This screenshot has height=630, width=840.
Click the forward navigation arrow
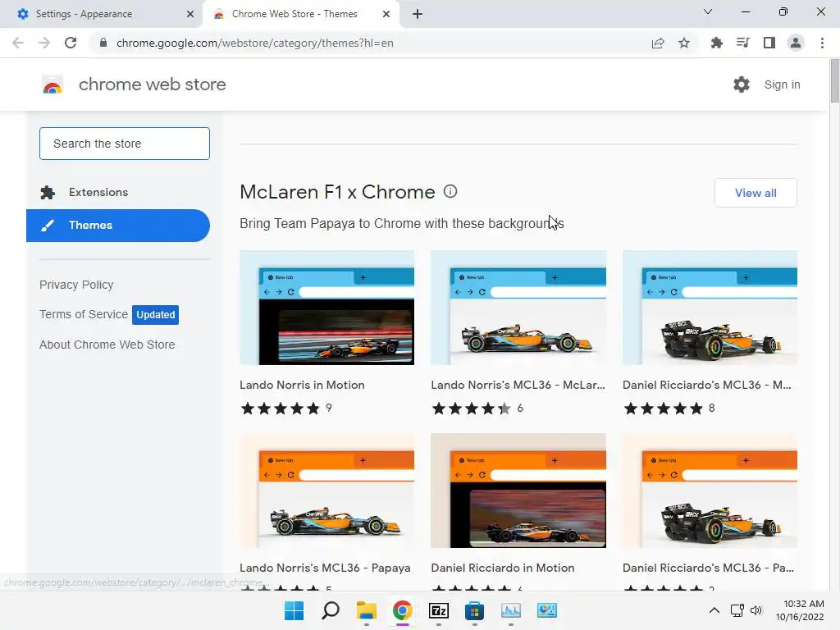(x=44, y=43)
